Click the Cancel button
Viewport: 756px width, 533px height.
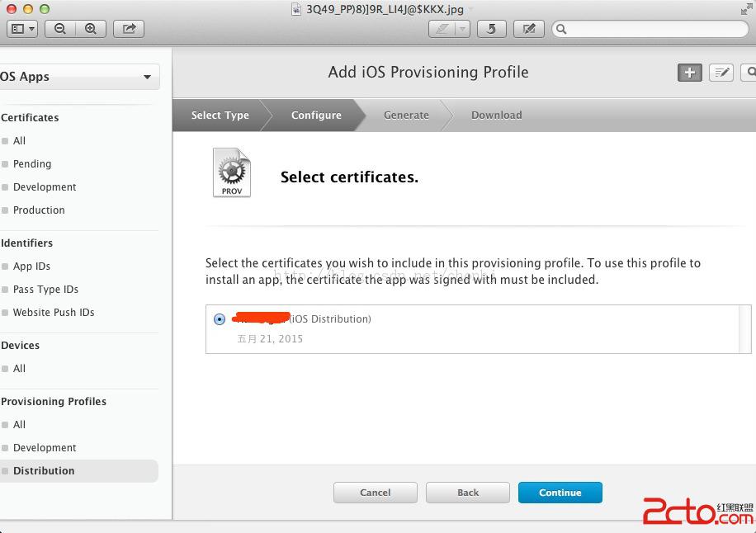point(375,493)
